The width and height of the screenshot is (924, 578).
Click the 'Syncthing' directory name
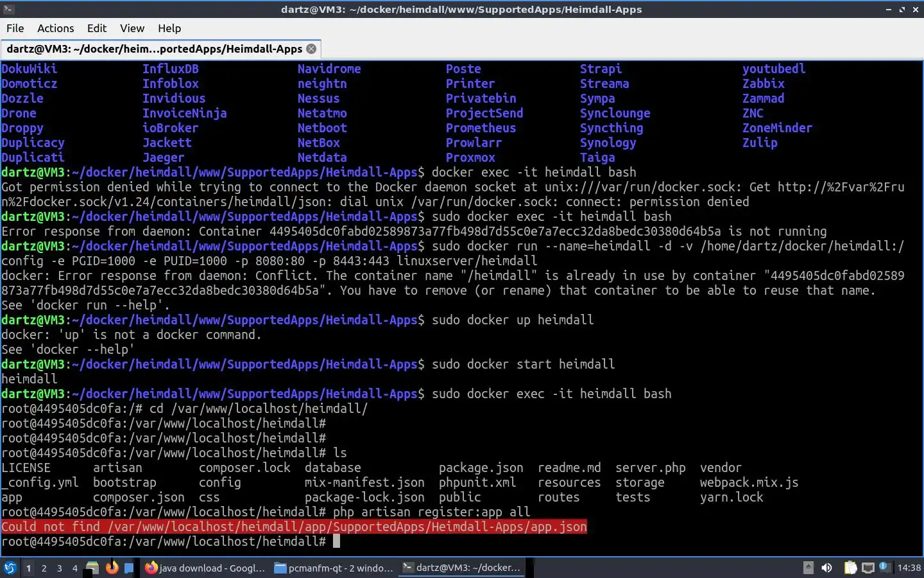pos(612,128)
